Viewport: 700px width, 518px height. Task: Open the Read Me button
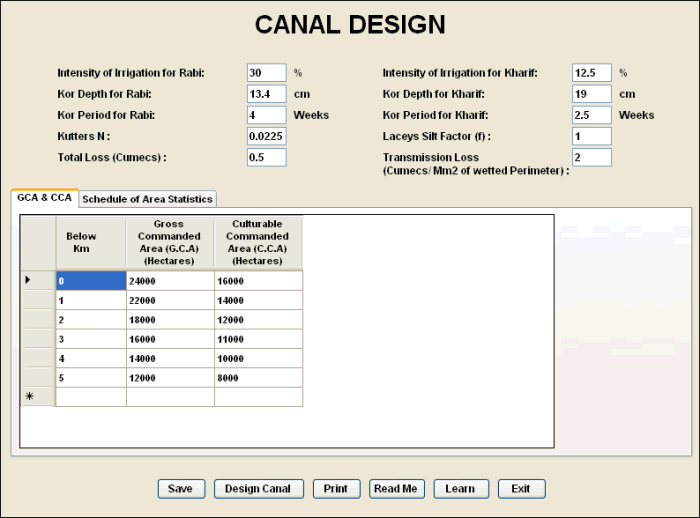pyautogui.click(x=397, y=489)
